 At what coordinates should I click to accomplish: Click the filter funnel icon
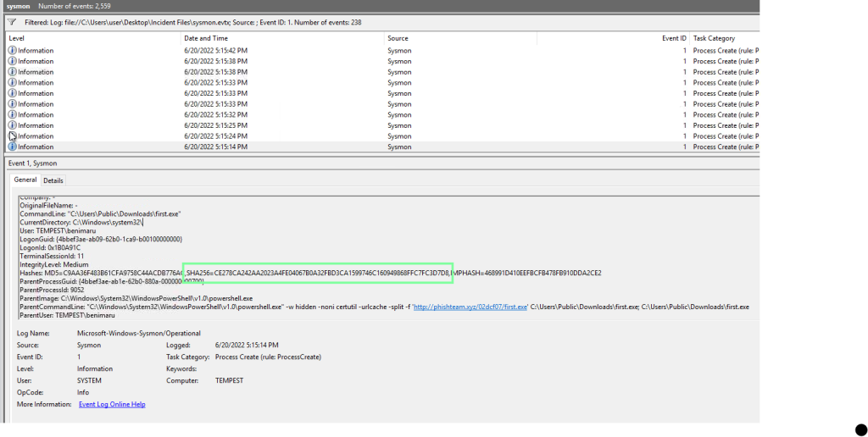click(12, 22)
